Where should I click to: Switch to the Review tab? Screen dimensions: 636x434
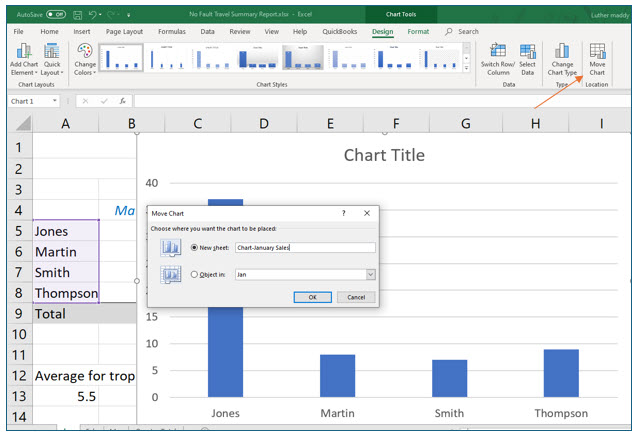coord(240,31)
